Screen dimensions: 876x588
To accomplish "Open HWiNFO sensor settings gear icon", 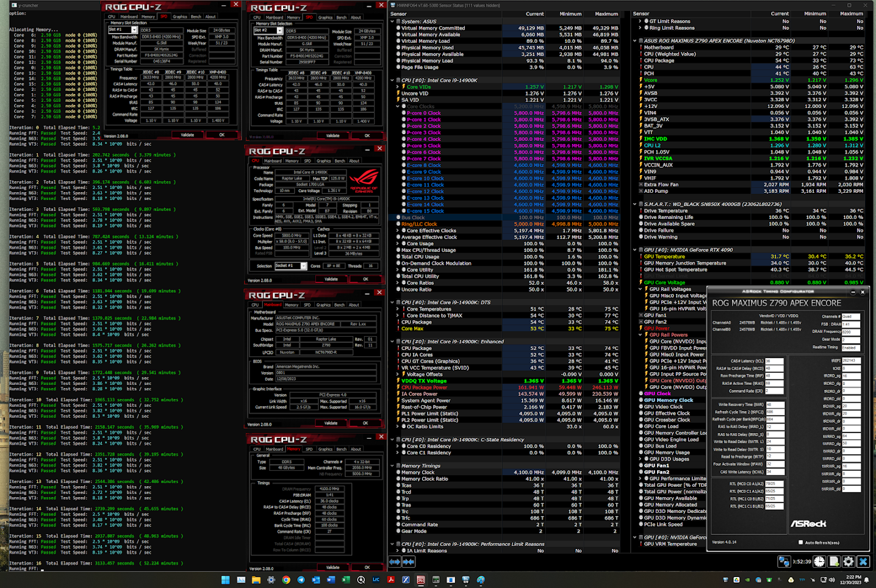I will pyautogui.click(x=849, y=561).
